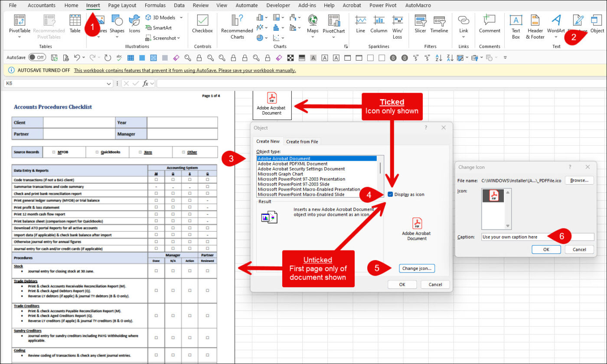Screen dimensions: 607x364
Task: Toggle the AutoSave switch
Action: (x=37, y=57)
